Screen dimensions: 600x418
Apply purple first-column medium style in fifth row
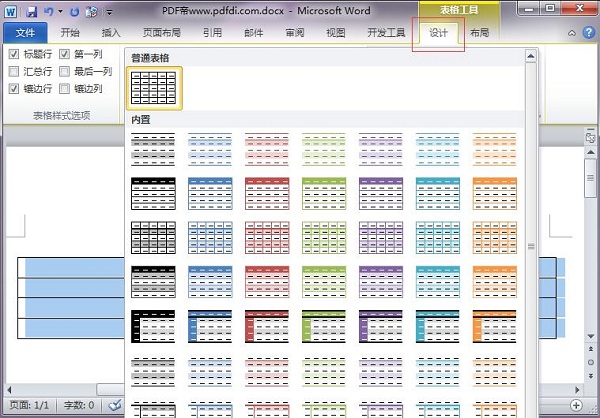coord(381,327)
